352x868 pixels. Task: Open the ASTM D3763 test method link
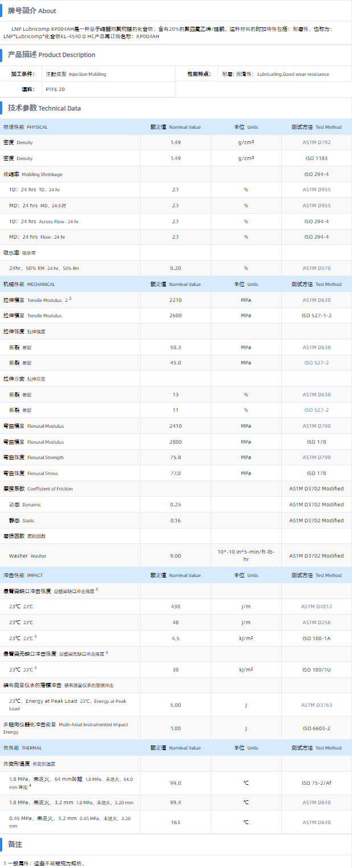click(x=317, y=705)
